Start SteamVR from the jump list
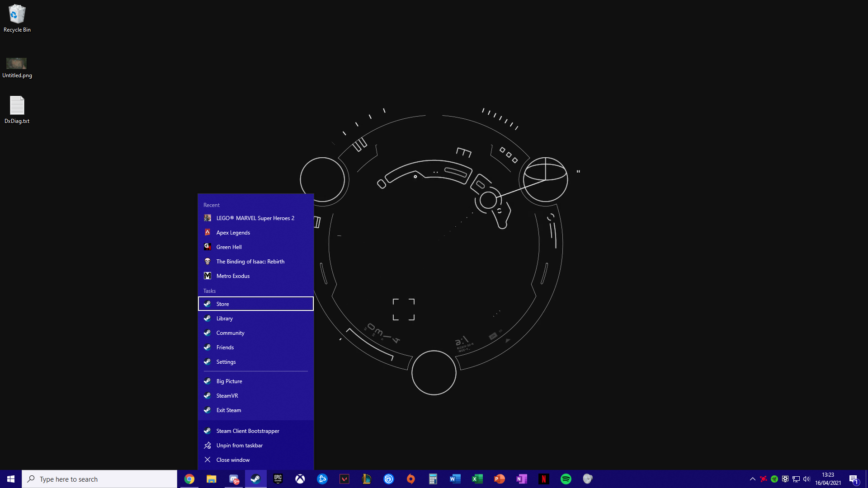The image size is (868, 488). point(227,395)
